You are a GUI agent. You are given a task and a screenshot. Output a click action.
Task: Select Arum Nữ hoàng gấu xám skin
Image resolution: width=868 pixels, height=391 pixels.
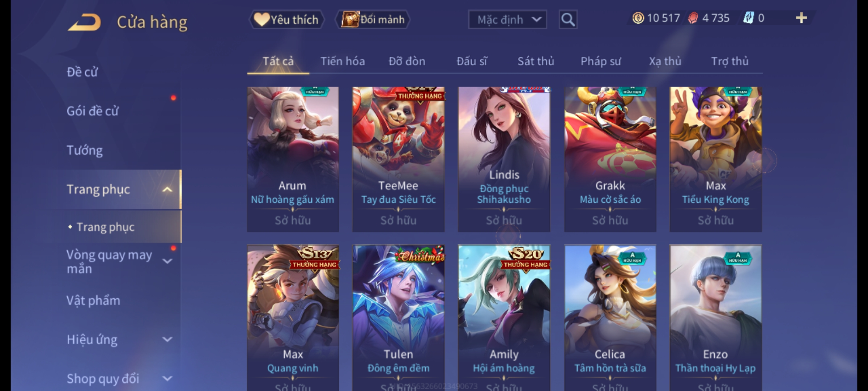[293, 159]
